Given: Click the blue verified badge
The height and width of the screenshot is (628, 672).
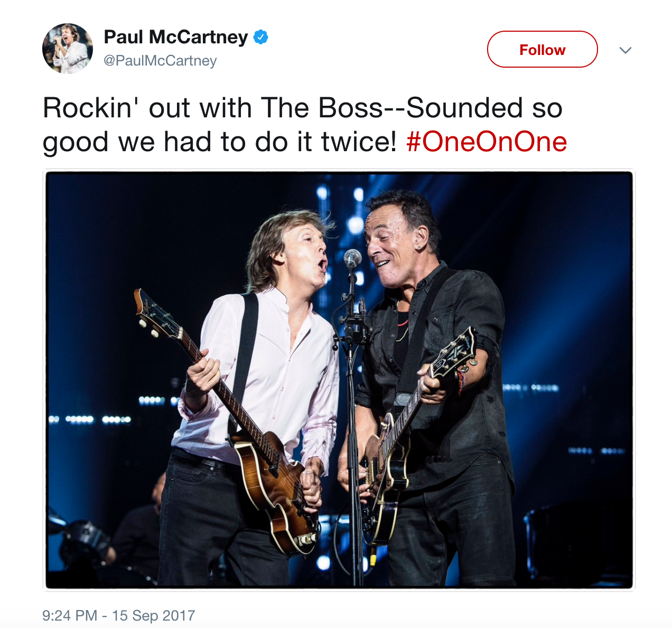Looking at the screenshot, I should point(261,37).
